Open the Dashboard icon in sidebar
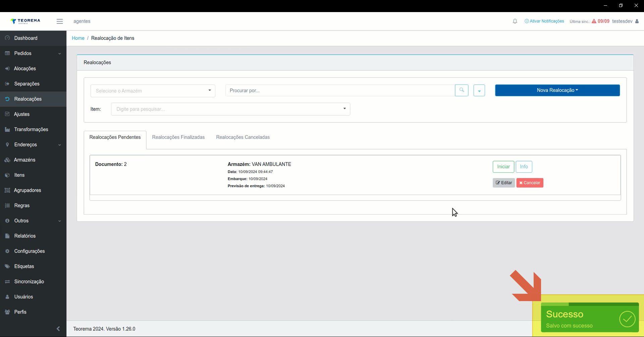The image size is (644, 337). 7,38
